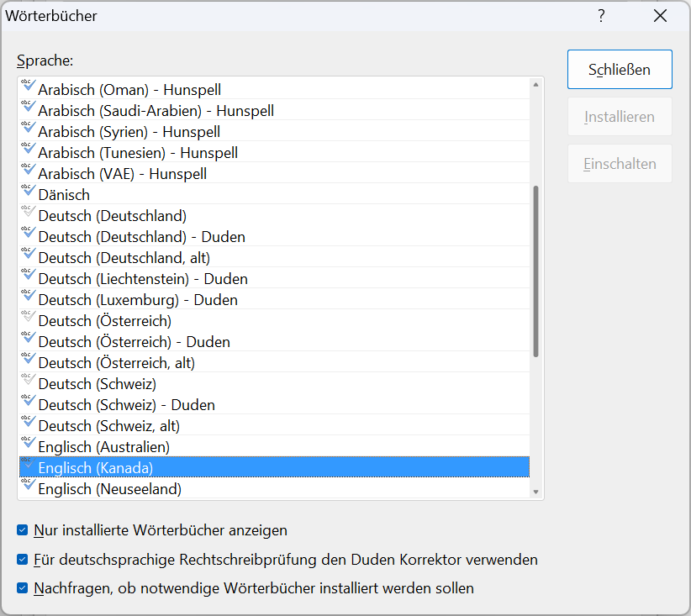Click the spellcheck icon beside Arabisch (Tunesien) - Hunspell
Viewport: 691px width, 616px height.
point(28,148)
